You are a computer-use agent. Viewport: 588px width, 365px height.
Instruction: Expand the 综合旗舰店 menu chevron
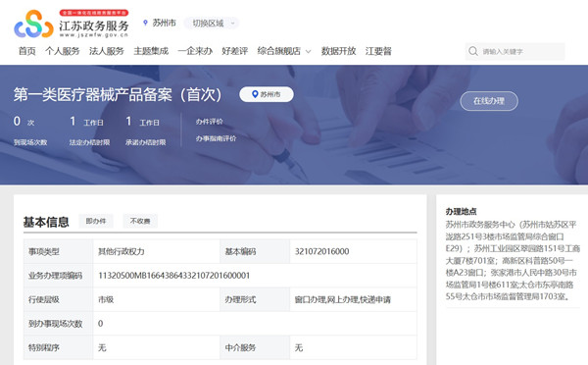309,51
